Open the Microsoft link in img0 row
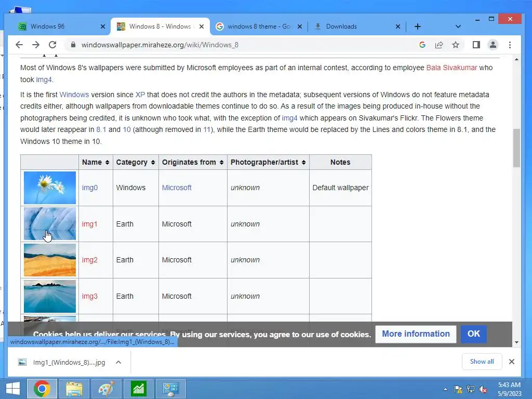Screen dimensions: 532x399 pos(177,188)
